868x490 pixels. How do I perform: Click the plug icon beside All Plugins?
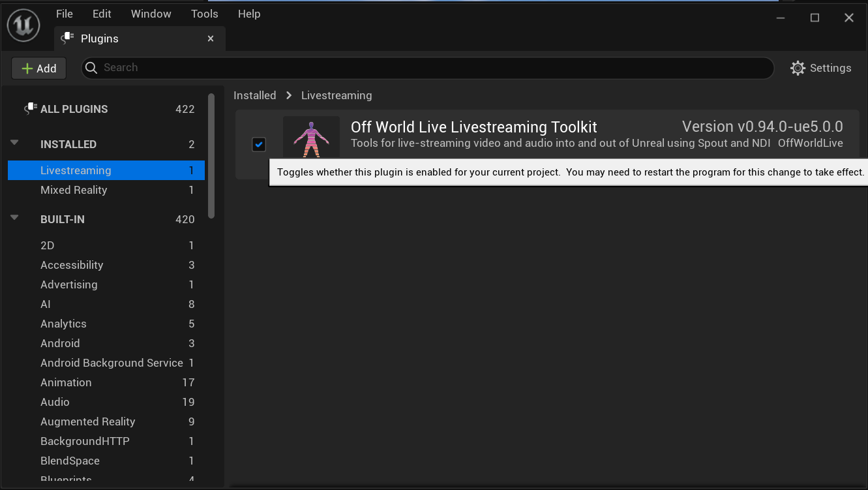click(30, 109)
